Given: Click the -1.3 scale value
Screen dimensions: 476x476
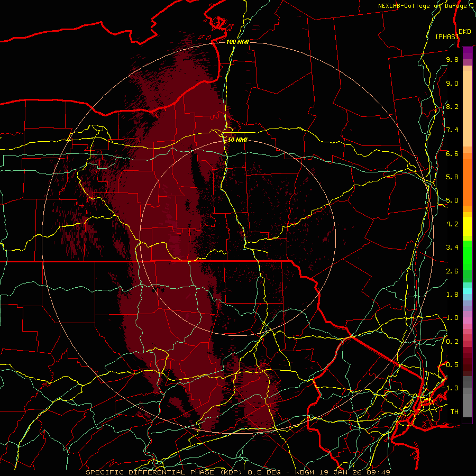Looking at the screenshot, I should [x=450, y=388].
